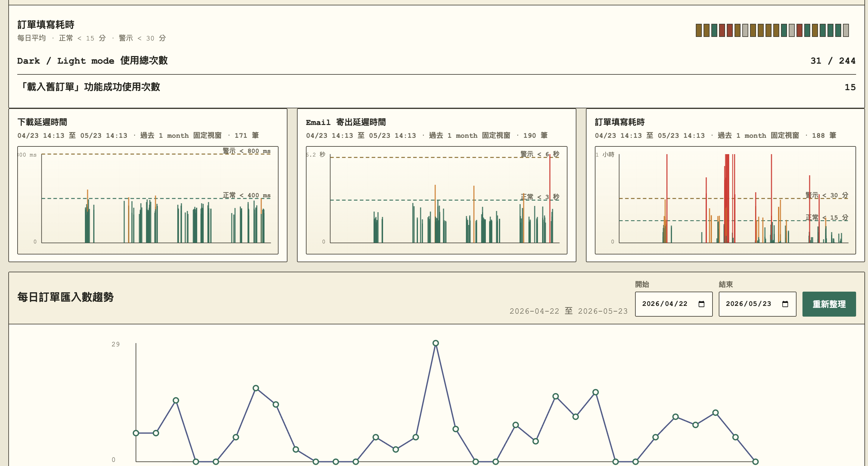Open calendar picker in 結束 date field
Screen dimensions: 868x466
pos(785,304)
